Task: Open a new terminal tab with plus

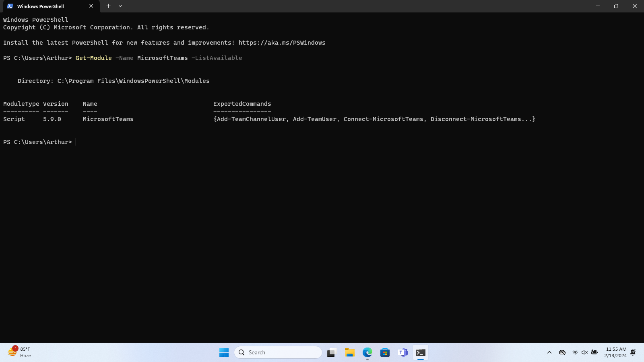Action: [108, 6]
